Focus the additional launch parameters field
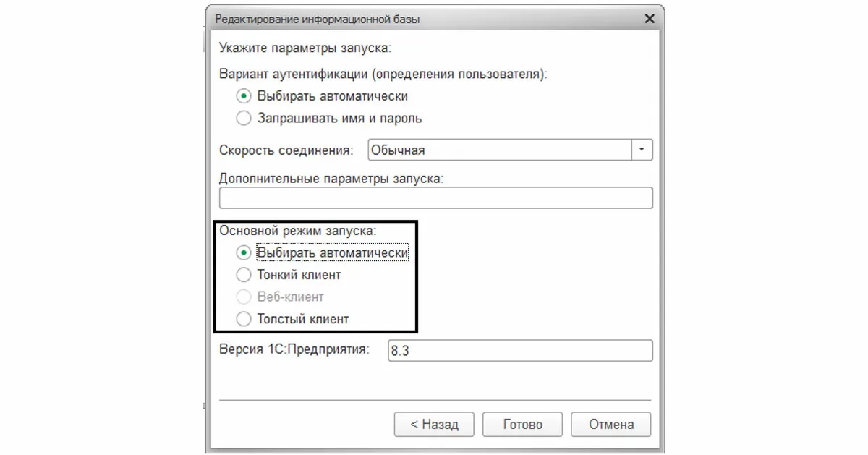This screenshot has height=455, width=868. pyautogui.click(x=435, y=198)
